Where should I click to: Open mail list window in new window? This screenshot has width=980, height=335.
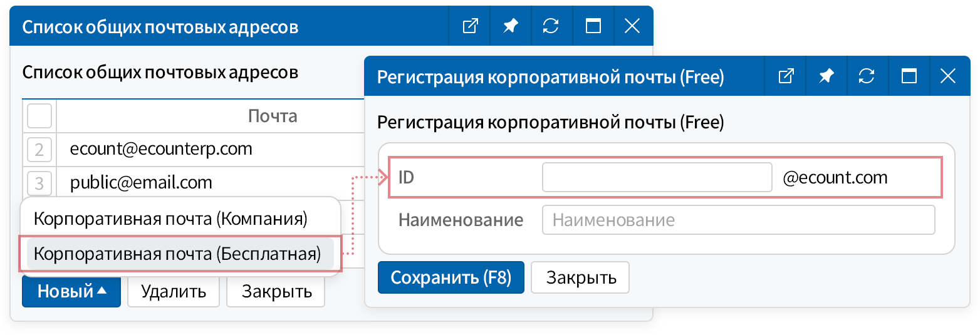[470, 26]
